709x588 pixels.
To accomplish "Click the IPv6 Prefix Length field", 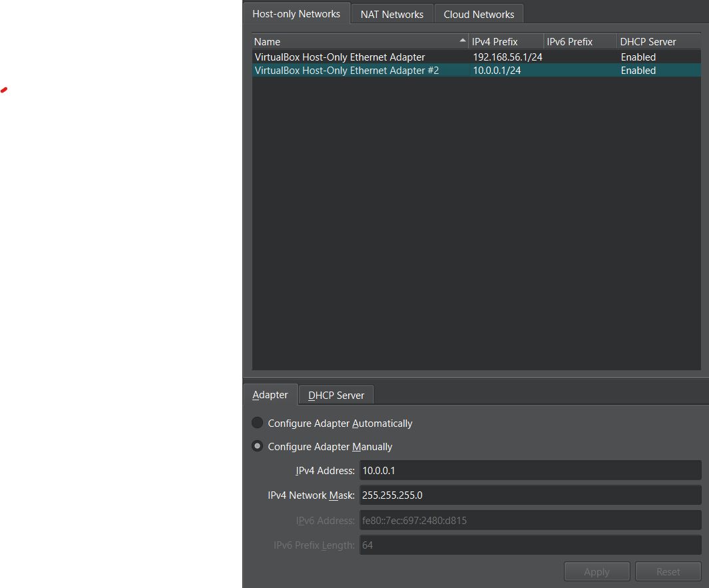I will click(x=531, y=545).
